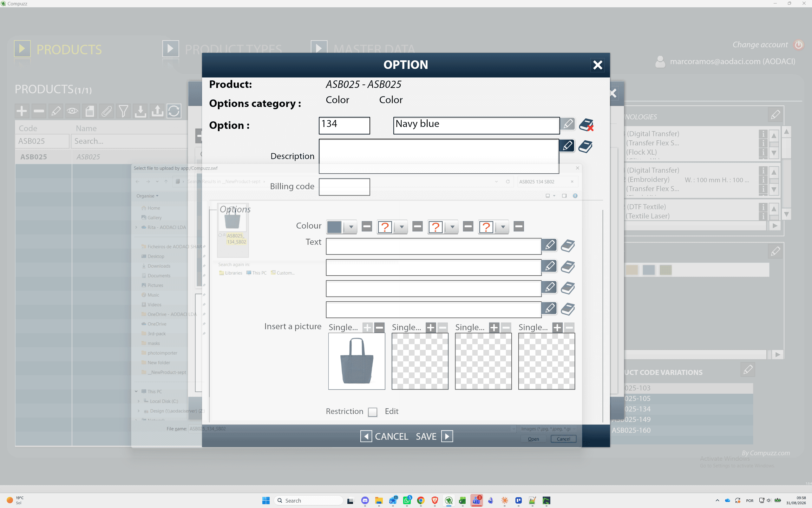Toggle the Restriction Edit checkbox
Viewport: 812px width, 508px height.
[372, 412]
